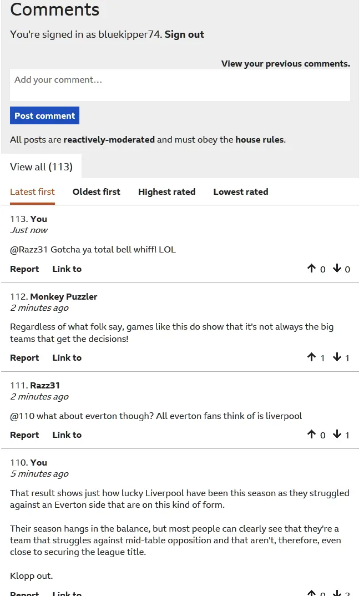The image size is (364, 596).
Task: Sort comments by Lowest rated
Action: (240, 192)
